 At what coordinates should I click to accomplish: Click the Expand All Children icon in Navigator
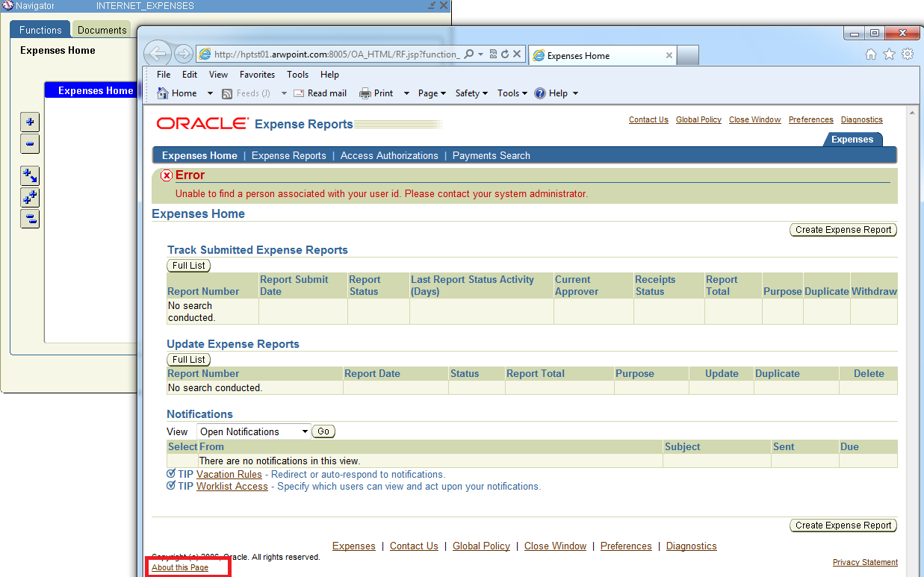click(x=30, y=176)
